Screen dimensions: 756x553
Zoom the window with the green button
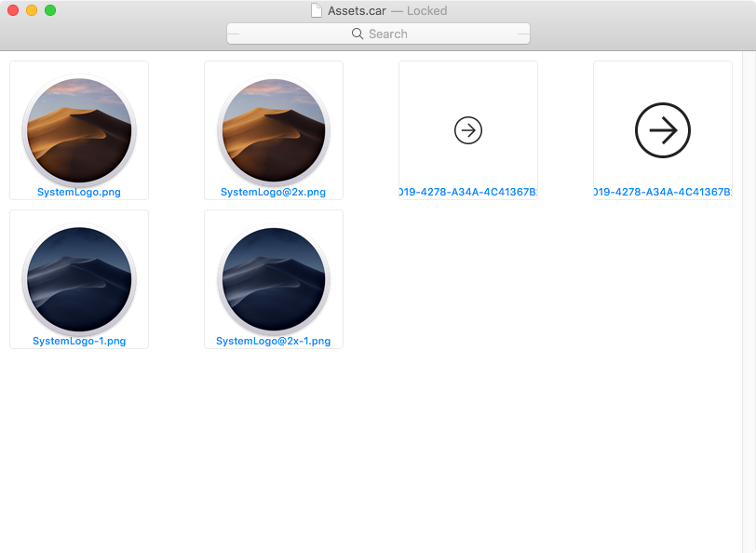tap(50, 10)
